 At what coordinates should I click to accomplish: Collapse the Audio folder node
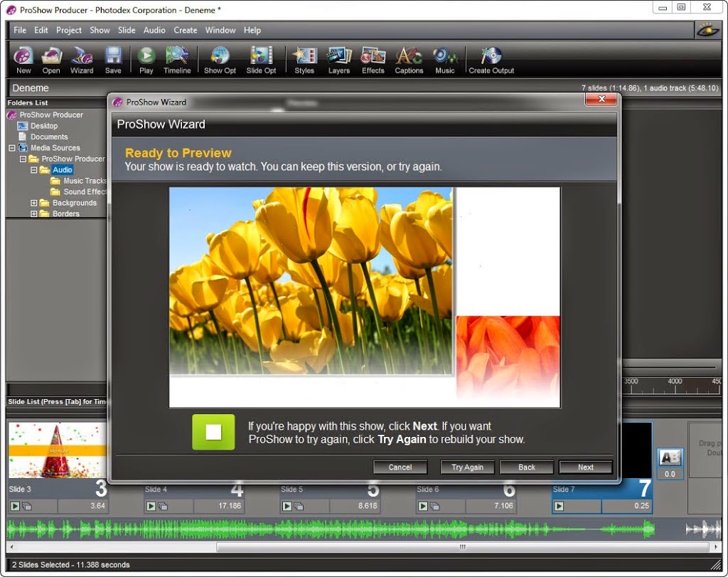[34, 170]
